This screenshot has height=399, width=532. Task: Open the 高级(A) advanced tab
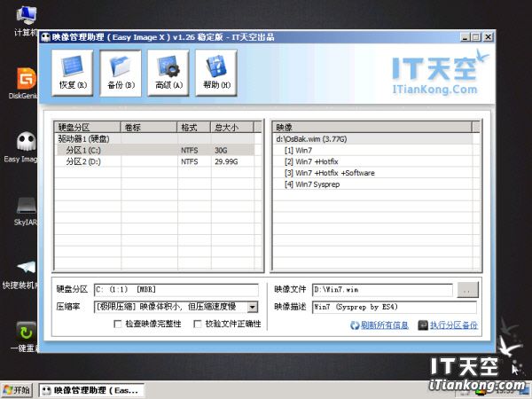click(168, 73)
